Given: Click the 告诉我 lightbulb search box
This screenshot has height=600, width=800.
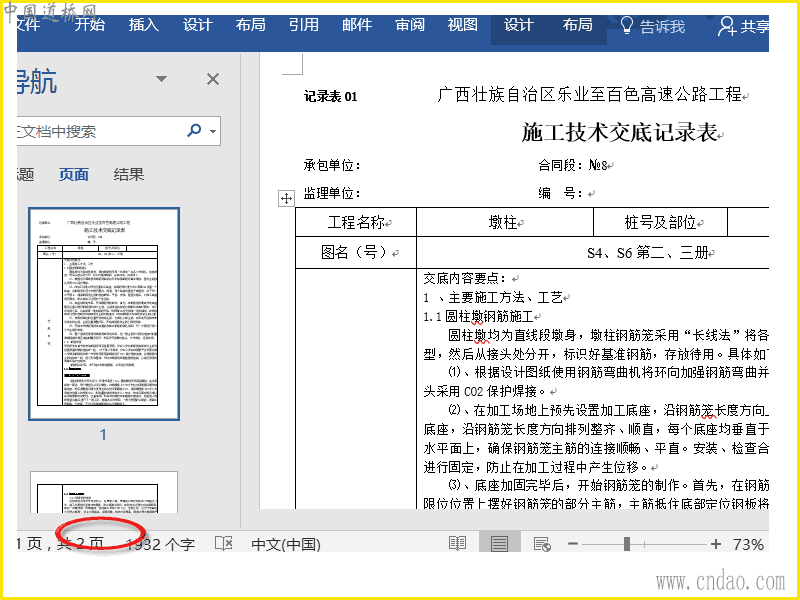Looking at the screenshot, I should 653,26.
